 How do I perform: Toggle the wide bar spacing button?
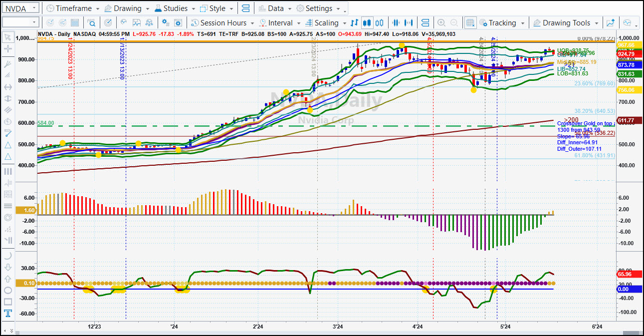coord(409,22)
